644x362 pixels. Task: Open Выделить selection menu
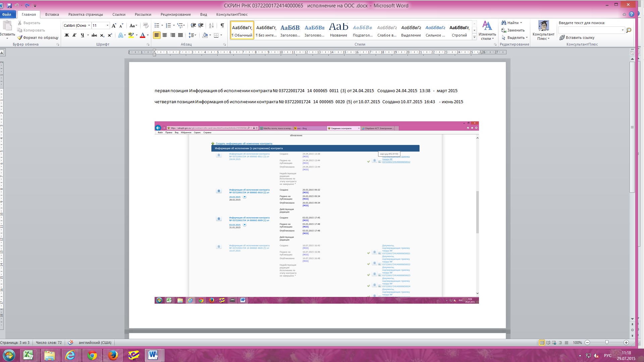(515, 38)
